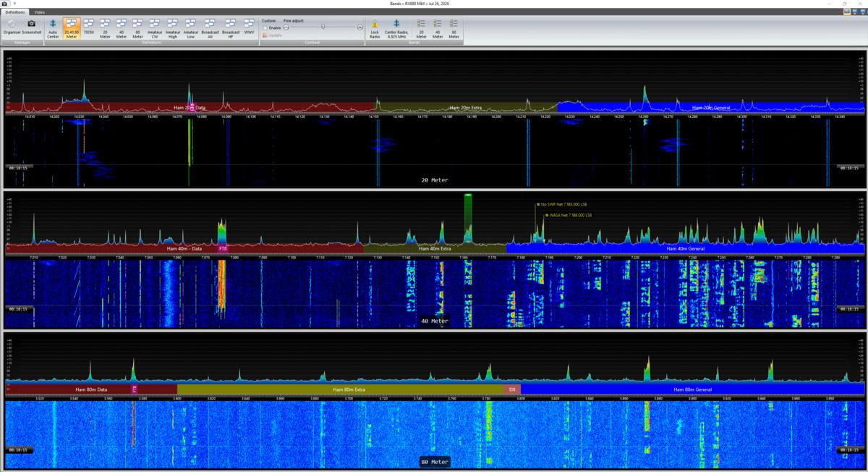Click the DX segment on 80m band

click(512, 389)
